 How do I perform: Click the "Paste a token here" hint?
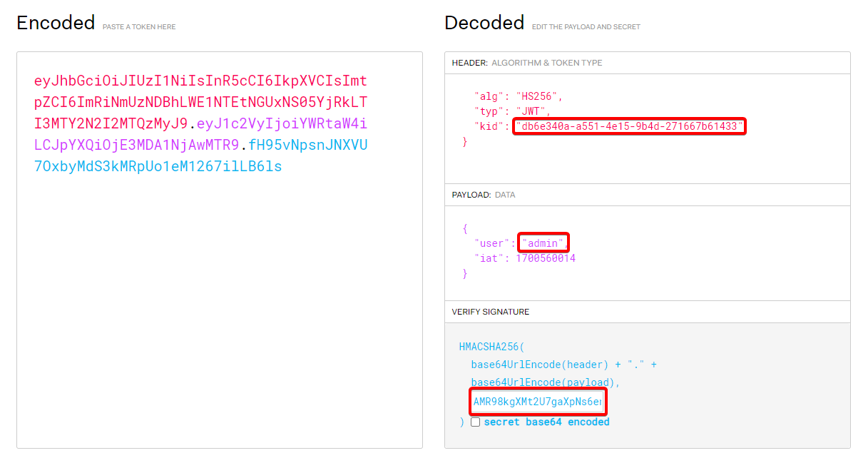point(139,27)
